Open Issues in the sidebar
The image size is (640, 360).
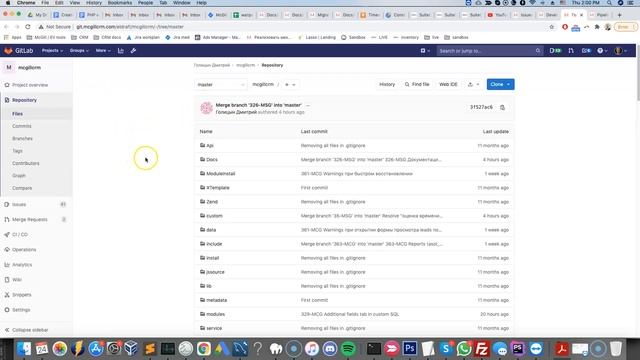[x=19, y=204]
